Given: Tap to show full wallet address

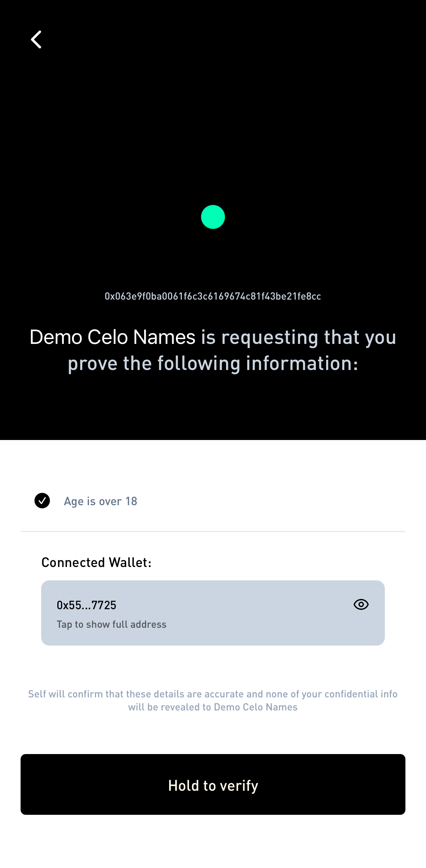Looking at the screenshot, I should click(112, 625).
